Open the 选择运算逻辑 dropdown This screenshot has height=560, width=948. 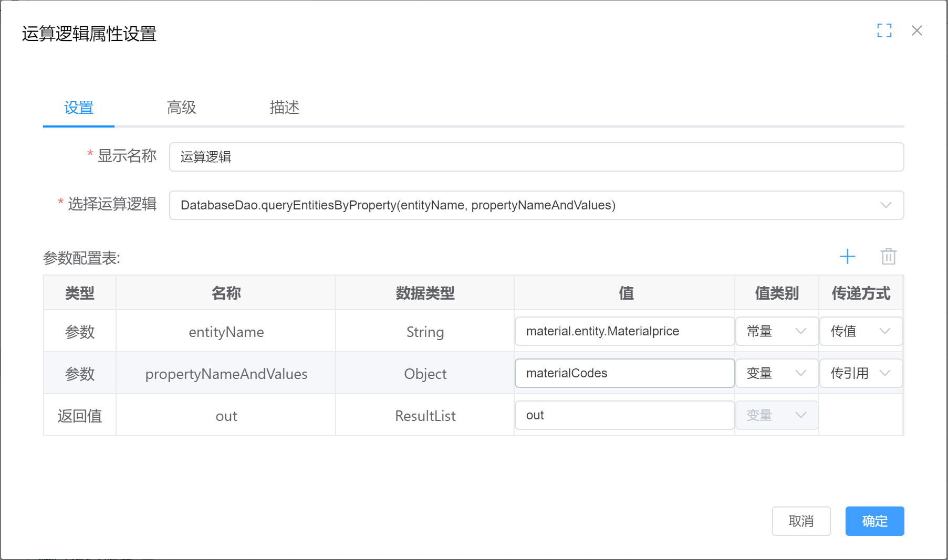click(536, 205)
